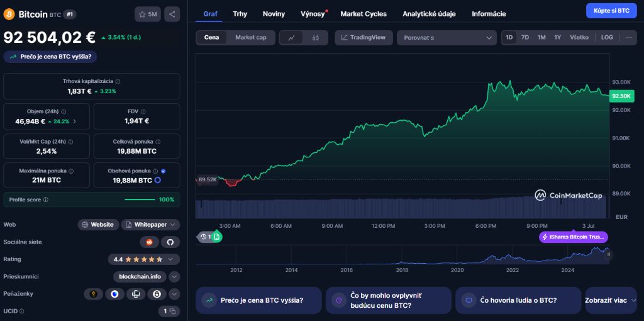
Task: Click the green document event marker
Action: point(217,237)
